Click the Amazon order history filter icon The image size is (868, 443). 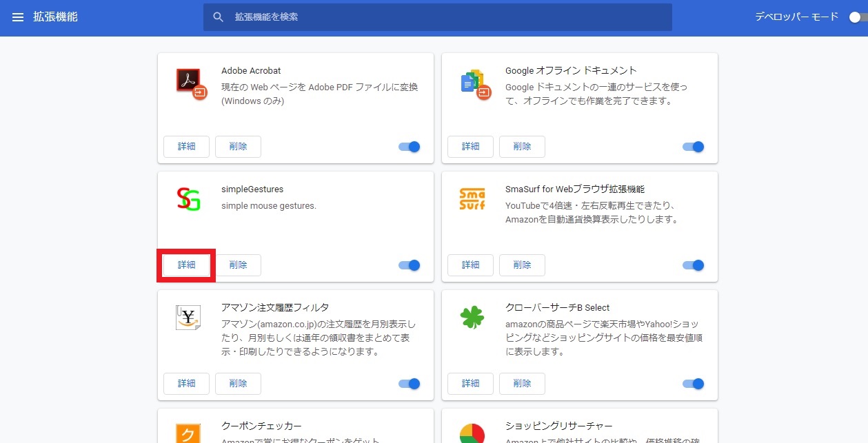[188, 318]
